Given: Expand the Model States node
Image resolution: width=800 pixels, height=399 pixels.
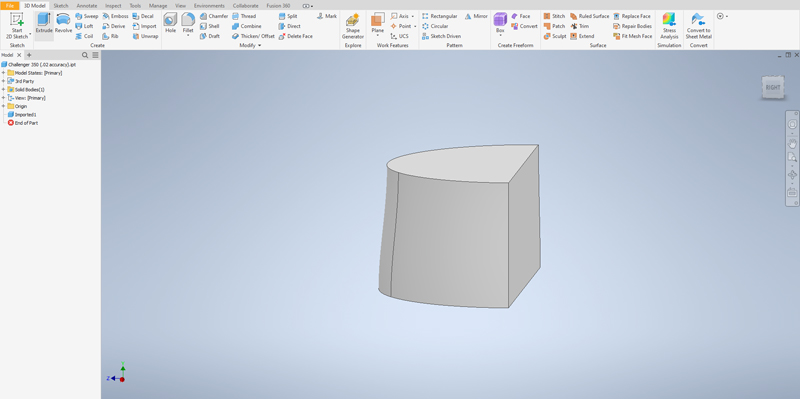Looking at the screenshot, I should pos(4,73).
